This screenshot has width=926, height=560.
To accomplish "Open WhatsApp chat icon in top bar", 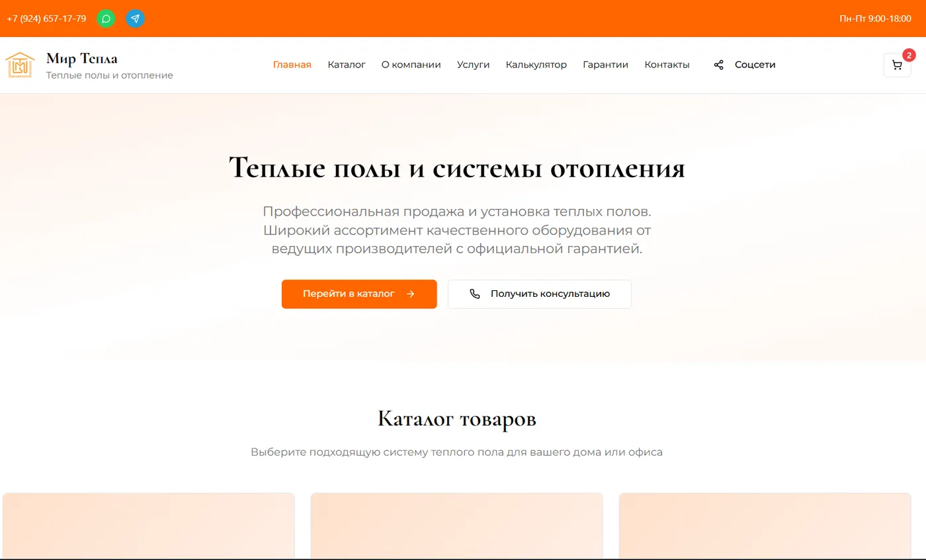I will click(x=106, y=19).
